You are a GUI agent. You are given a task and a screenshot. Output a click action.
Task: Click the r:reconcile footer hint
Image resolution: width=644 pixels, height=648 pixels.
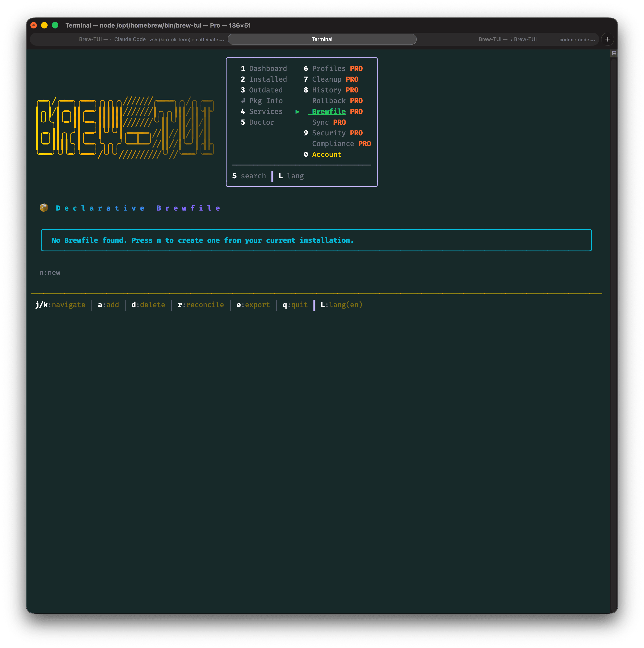pyautogui.click(x=201, y=305)
